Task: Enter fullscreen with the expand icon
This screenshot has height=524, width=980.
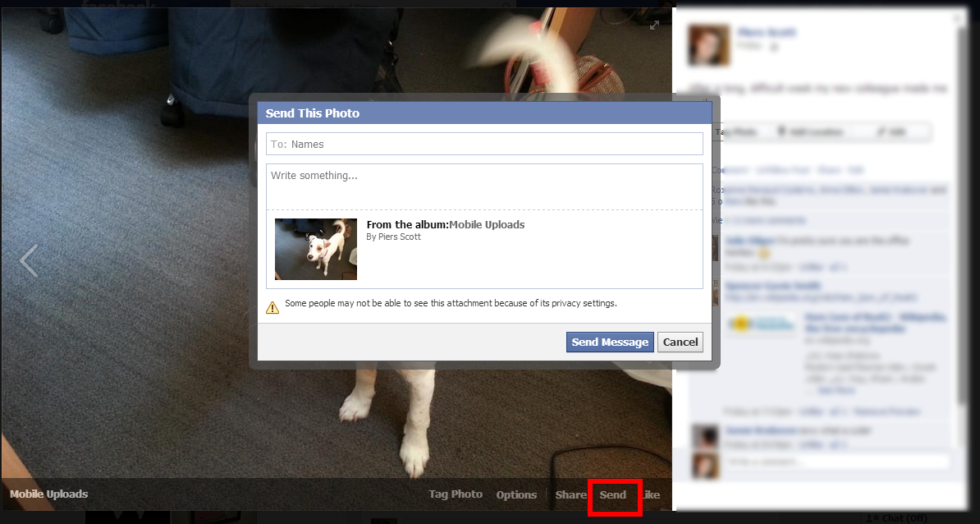Action: tap(654, 25)
